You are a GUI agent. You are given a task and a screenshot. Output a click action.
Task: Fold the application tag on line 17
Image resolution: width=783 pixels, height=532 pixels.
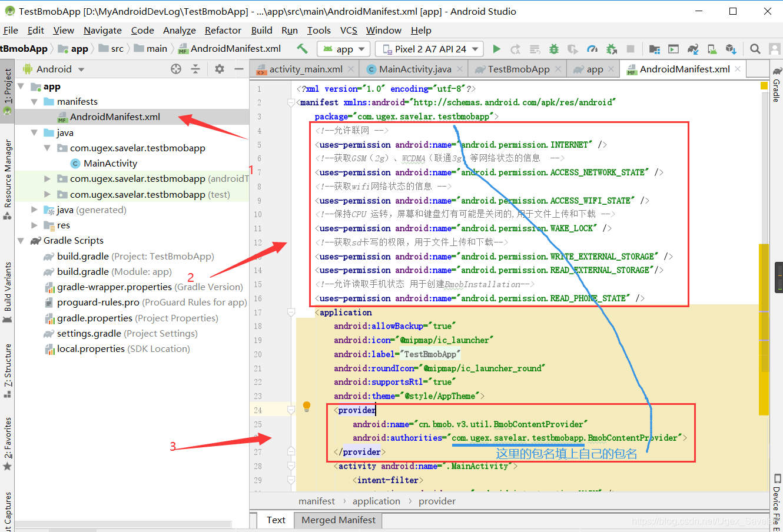291,312
